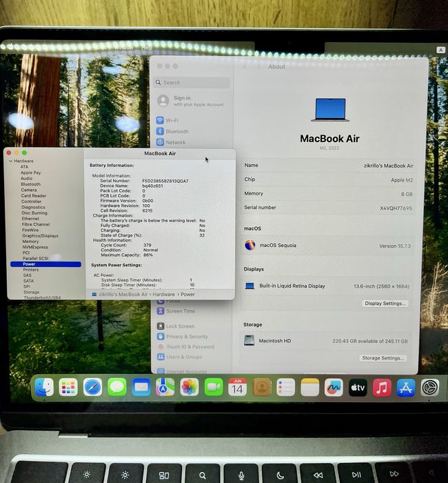This screenshot has width=448, height=483.
Task: Open Contacts app in the Dock
Action: click(262, 387)
